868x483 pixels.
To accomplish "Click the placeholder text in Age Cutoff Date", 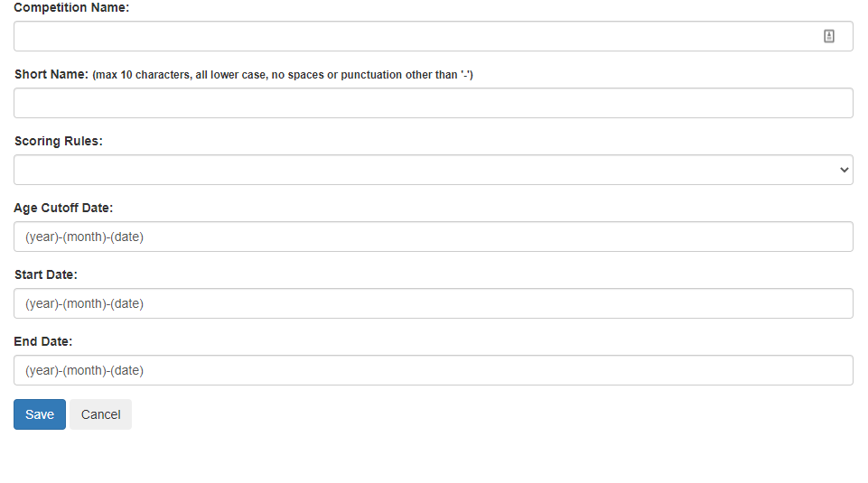I will tap(84, 237).
